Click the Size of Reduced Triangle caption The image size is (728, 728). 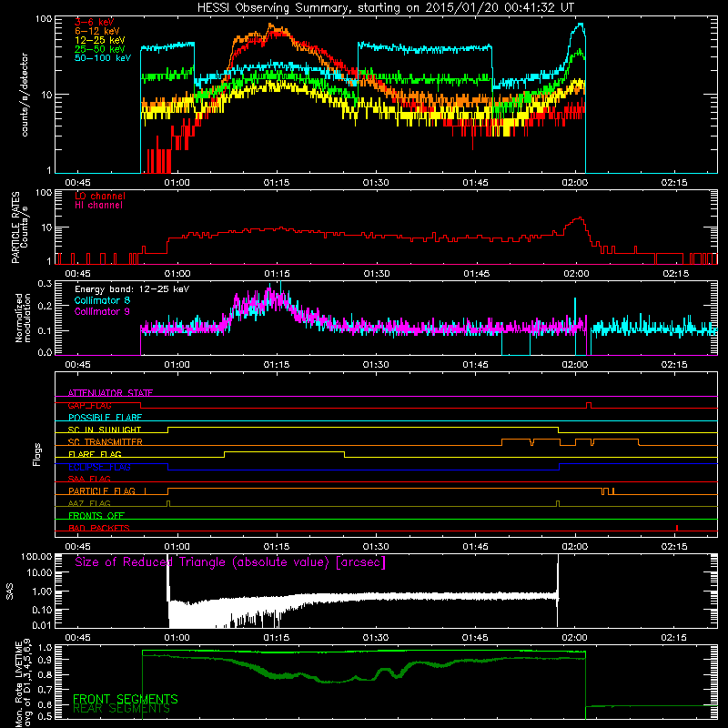pos(230,562)
